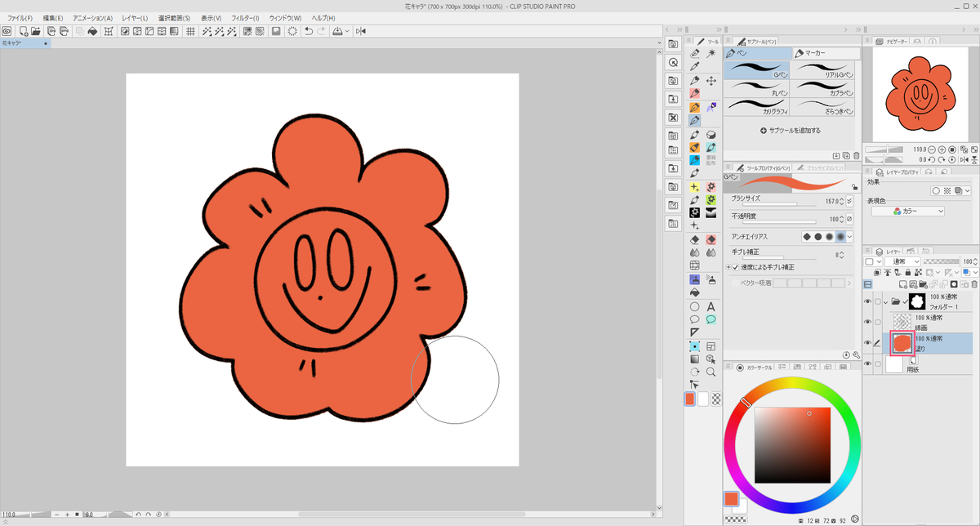The height and width of the screenshot is (526, 980).
Task: Open the ウィンドウ(W) menu
Action: 285,17
